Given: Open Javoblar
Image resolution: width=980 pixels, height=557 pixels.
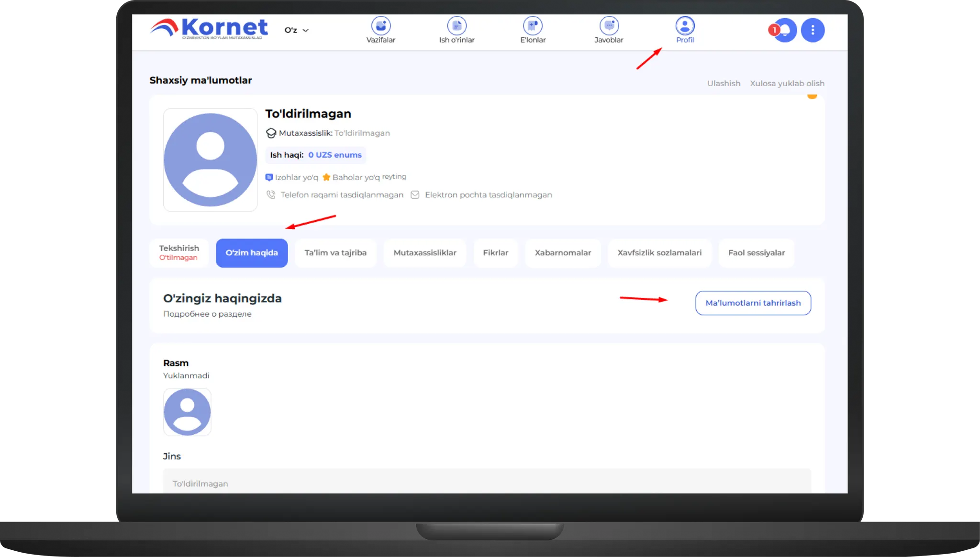Looking at the screenshot, I should pyautogui.click(x=609, y=30).
